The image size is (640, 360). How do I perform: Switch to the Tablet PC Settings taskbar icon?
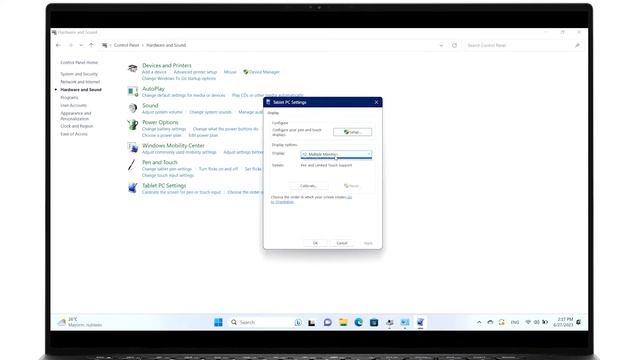point(420,322)
